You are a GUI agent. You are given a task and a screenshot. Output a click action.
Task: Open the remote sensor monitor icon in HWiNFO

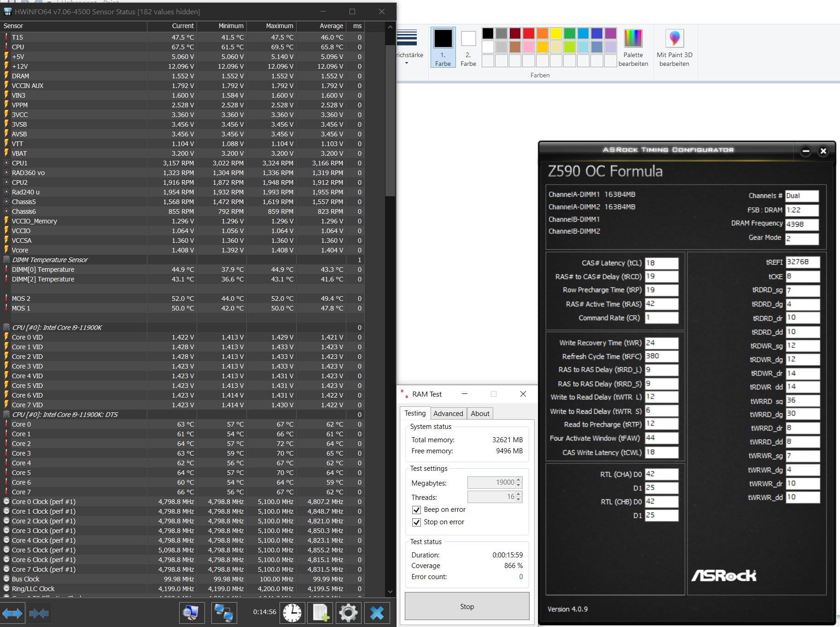192,613
